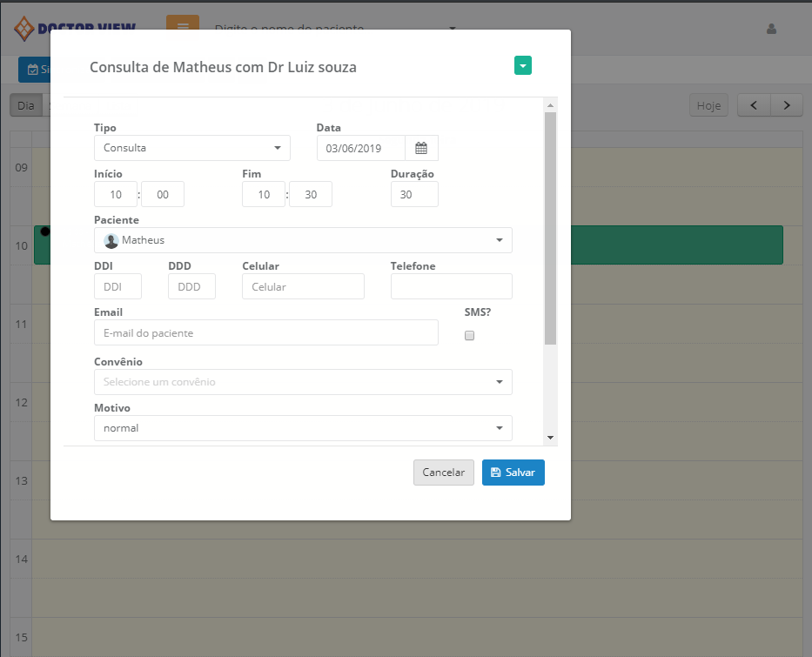This screenshot has width=812, height=657.
Task: Click the dialog scrollbar down arrow
Action: [x=550, y=437]
